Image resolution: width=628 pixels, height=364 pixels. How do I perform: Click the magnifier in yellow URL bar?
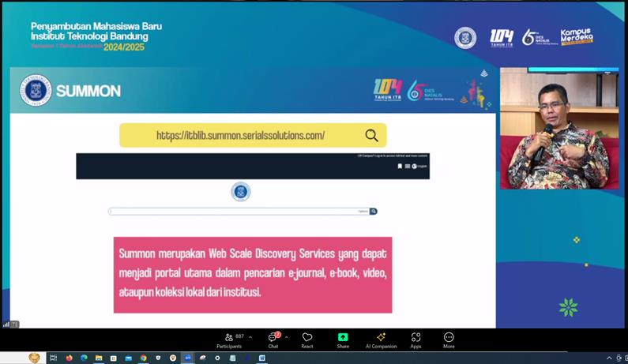point(371,135)
